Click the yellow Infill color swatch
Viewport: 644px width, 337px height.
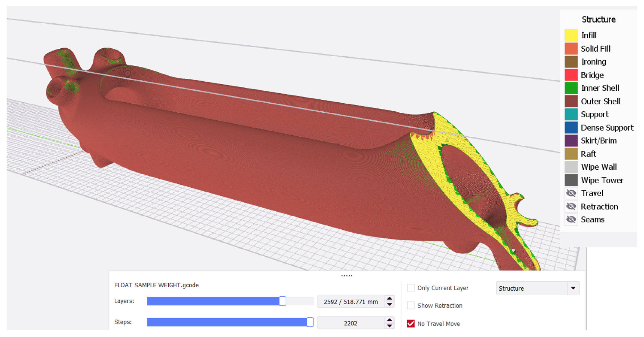tap(571, 35)
